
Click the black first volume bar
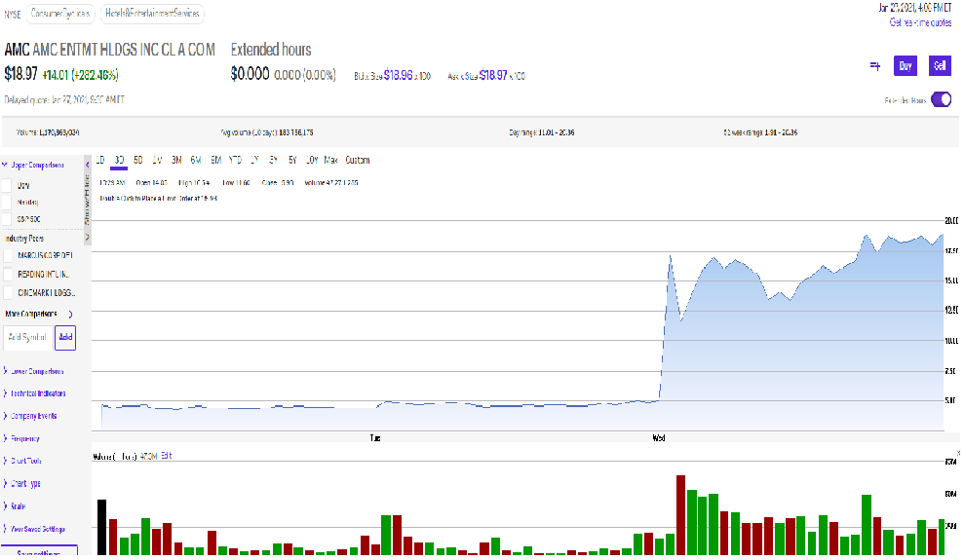101,527
